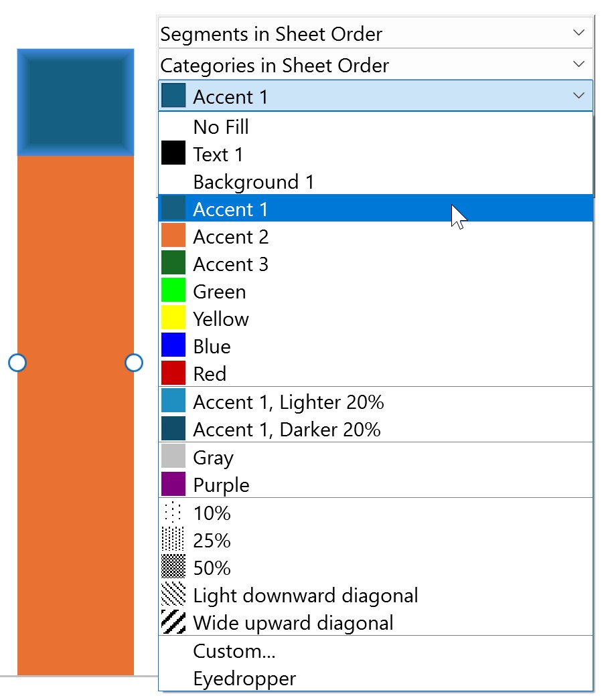The image size is (608, 700).
Task: Pick the Accent 2 orange swatch
Action: [230, 237]
